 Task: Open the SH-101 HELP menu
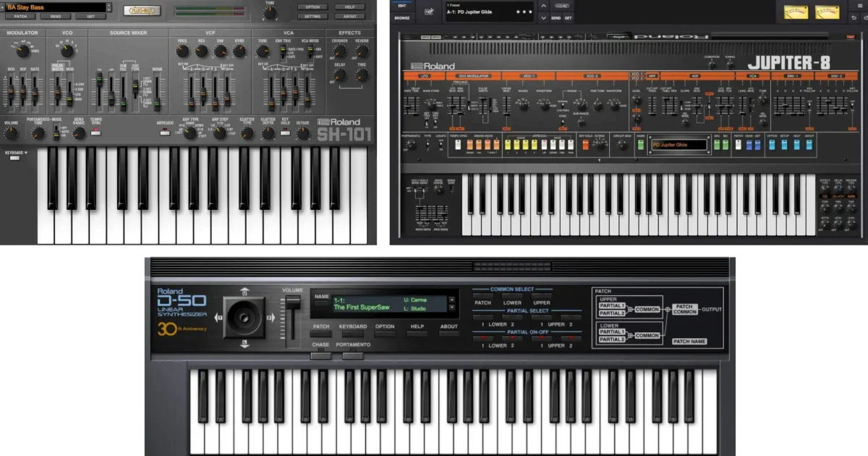[x=350, y=7]
